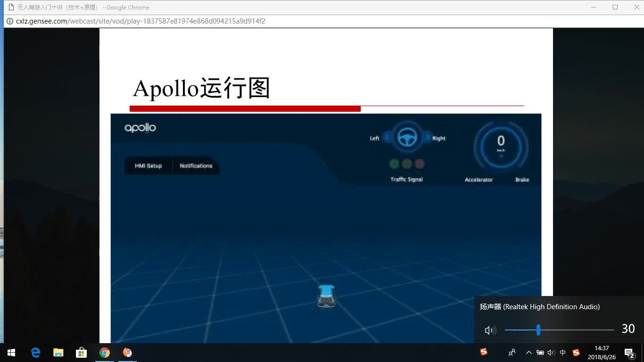Close the Chrome window
The height and width of the screenshot is (362, 644).
[x=636, y=7]
